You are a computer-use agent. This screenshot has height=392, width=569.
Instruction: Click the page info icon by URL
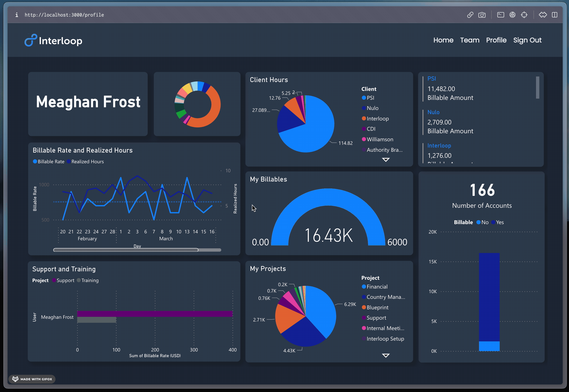(16, 15)
